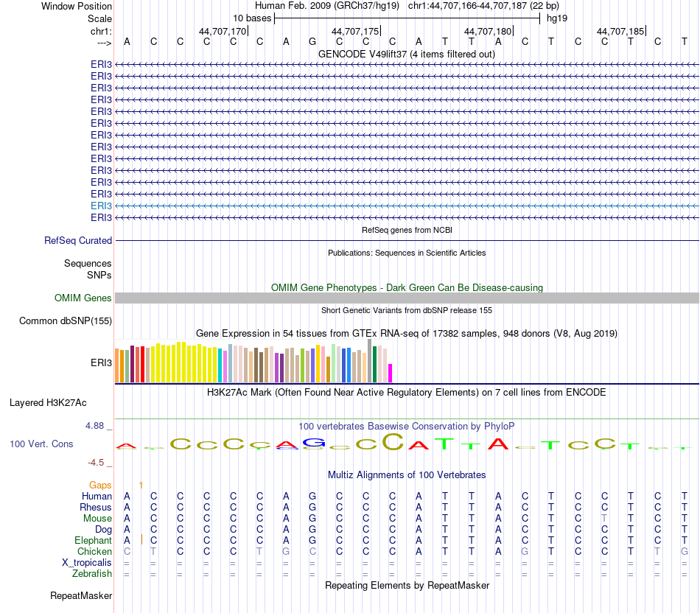Open the Common dbSNP(155) track label

(66, 321)
